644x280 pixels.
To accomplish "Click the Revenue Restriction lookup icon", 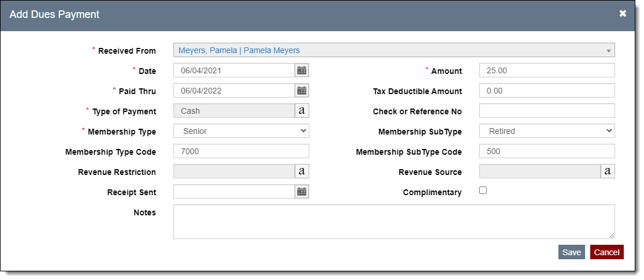I will 302,171.
